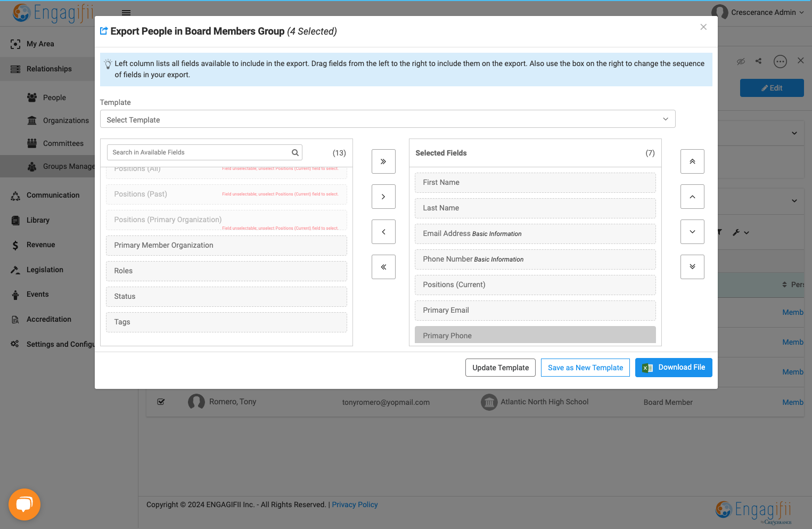Click Save as New Template
812x529 pixels.
click(x=585, y=368)
